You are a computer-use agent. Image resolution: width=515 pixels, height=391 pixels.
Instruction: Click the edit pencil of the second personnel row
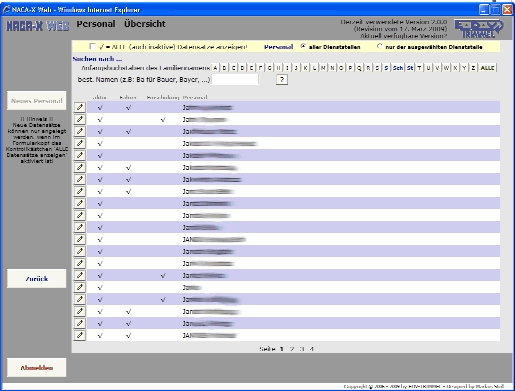80,119
